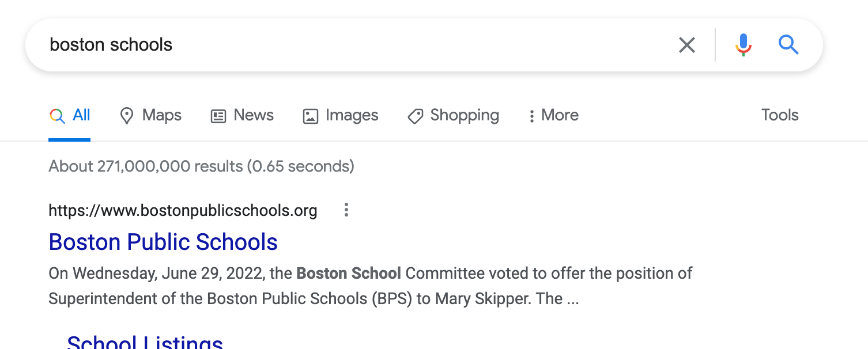Select the Maps pin icon
Image resolution: width=868 pixels, height=349 pixels.
pyautogui.click(x=127, y=115)
